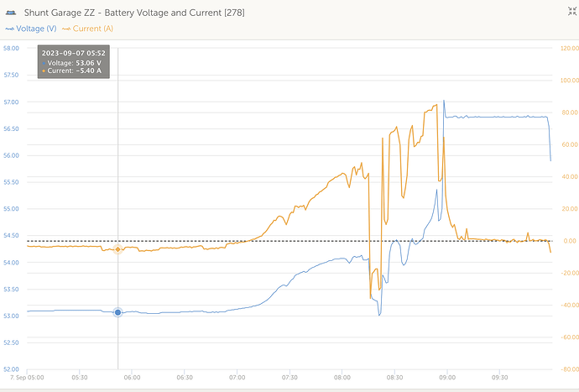Click the 54.50 voltage axis label
Image resolution: width=579 pixels, height=392 pixels.
pyautogui.click(x=11, y=235)
